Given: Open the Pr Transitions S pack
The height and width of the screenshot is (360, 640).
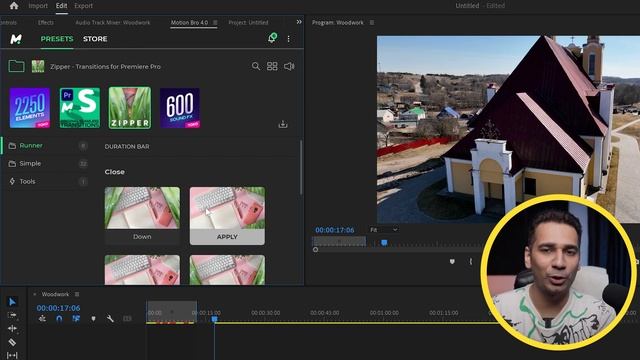Looking at the screenshot, I should pos(80,108).
